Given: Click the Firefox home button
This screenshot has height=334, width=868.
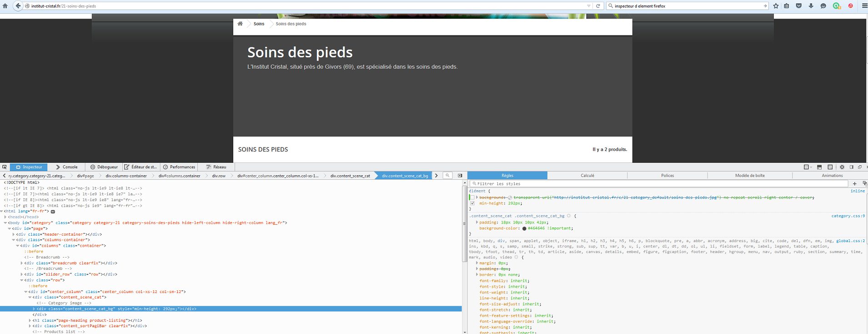Looking at the screenshot, I should pyautogui.click(x=5, y=6).
